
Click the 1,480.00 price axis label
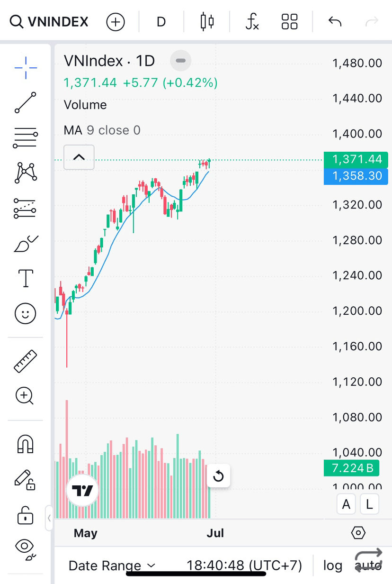(x=357, y=63)
